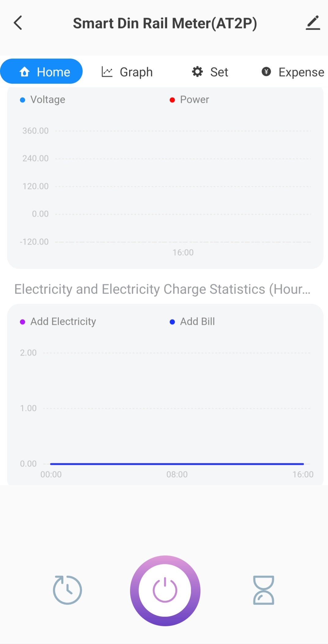Tap the house icon in Home tab

point(24,72)
